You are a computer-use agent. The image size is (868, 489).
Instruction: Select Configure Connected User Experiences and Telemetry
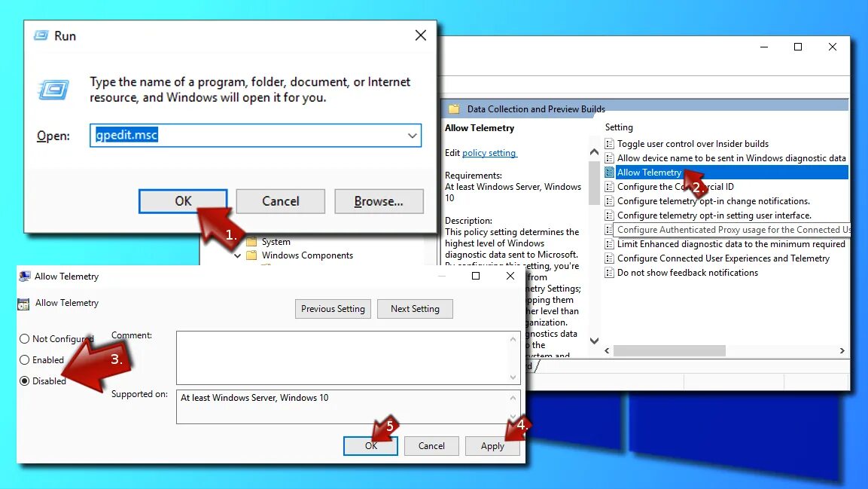coord(723,258)
